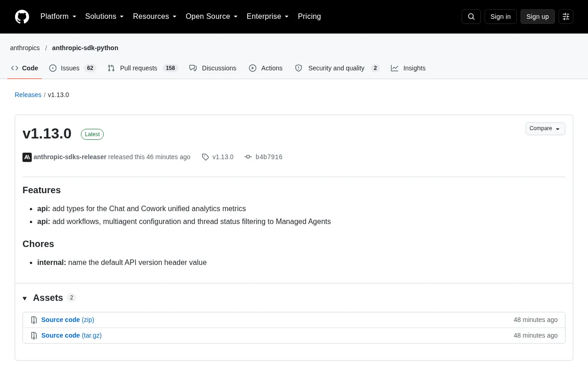
Task: Open the Pull requests tab
Action: [x=143, y=68]
